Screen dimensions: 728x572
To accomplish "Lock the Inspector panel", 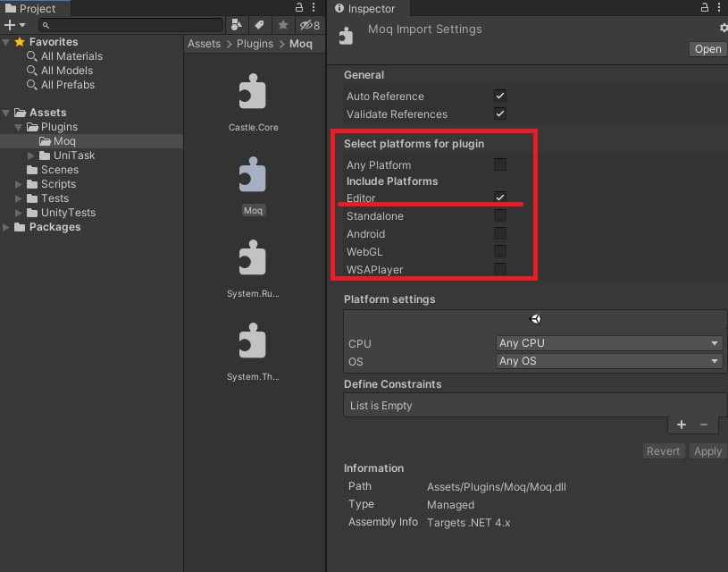I will coord(704,7).
